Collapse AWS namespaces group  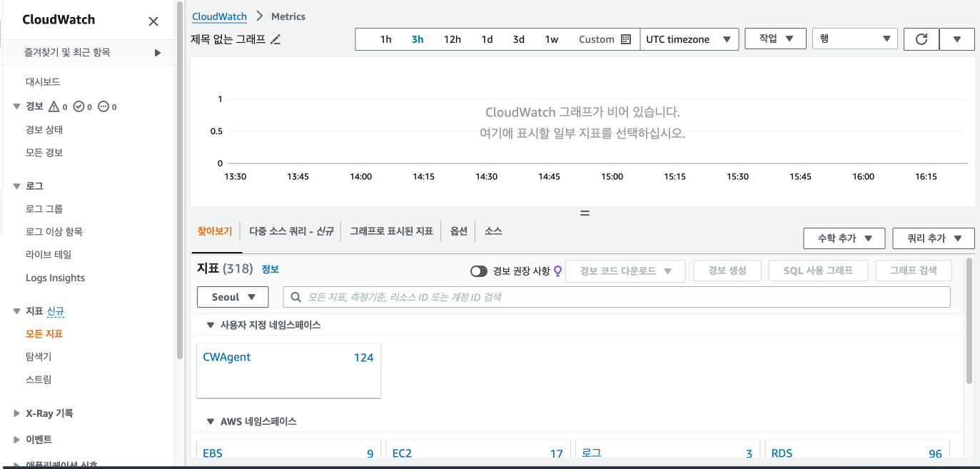[211, 422]
